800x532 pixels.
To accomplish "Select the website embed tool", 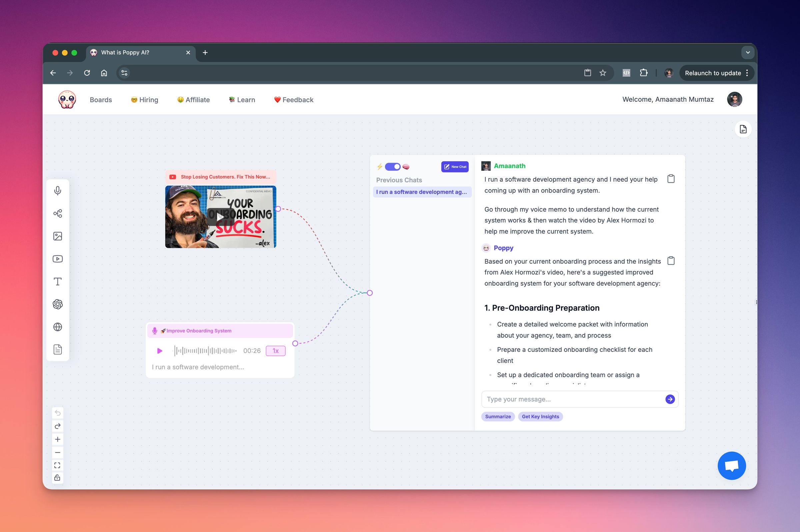I will [x=58, y=327].
